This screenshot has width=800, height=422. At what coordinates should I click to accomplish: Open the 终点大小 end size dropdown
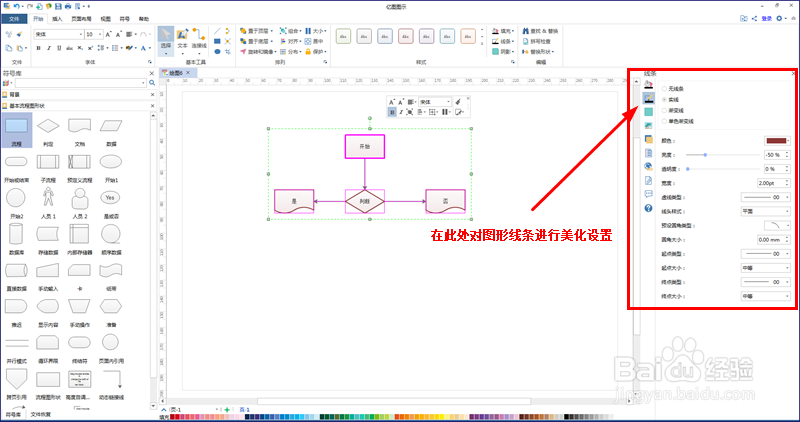tap(765, 296)
